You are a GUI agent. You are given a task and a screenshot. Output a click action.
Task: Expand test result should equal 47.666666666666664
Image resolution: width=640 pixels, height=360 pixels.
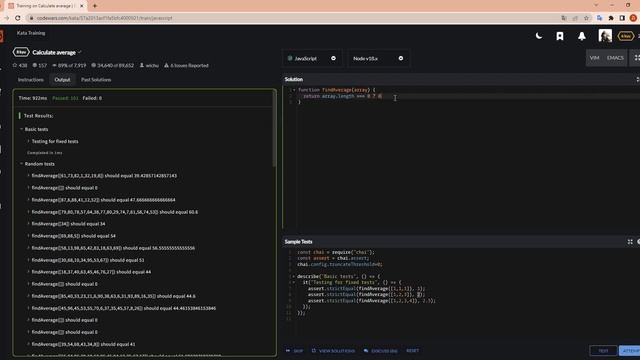point(103,200)
